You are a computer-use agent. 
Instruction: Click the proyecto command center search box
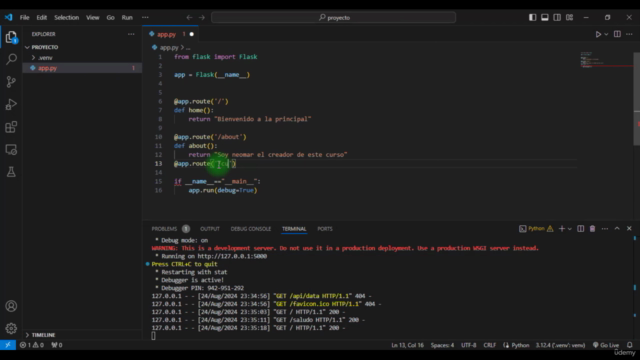333,18
